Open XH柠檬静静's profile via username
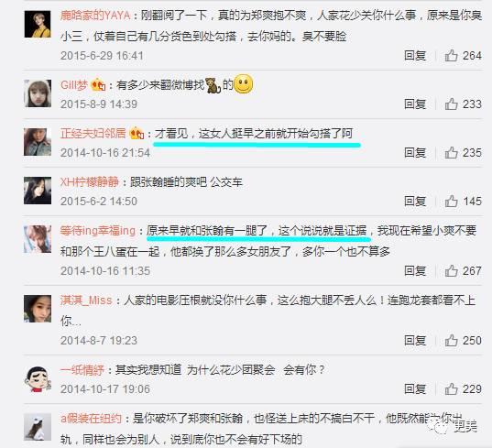Image resolution: width=492 pixels, height=448 pixels. click(90, 182)
